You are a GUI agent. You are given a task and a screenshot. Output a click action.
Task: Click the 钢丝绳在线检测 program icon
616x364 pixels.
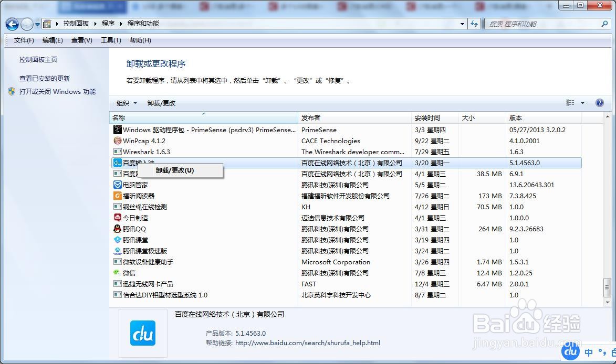pyautogui.click(x=117, y=206)
